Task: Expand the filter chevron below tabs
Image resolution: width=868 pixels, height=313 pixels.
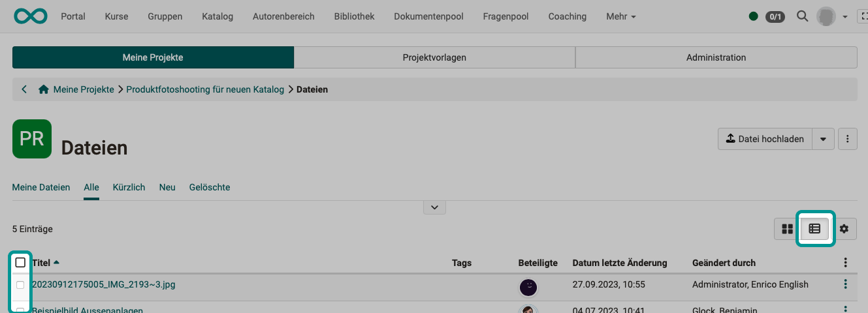Action: click(x=434, y=207)
